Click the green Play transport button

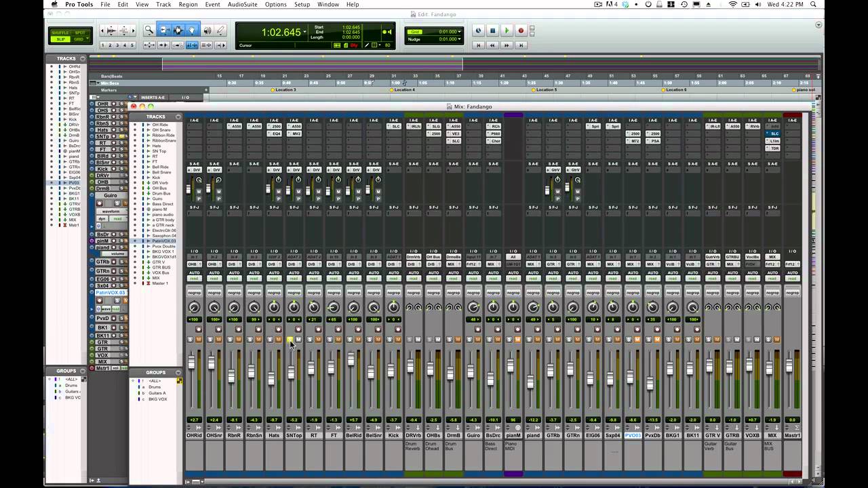[x=507, y=30]
